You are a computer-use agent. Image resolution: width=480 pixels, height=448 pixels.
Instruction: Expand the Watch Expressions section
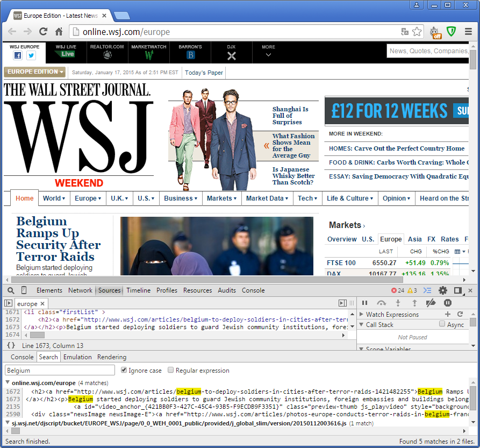click(361, 314)
